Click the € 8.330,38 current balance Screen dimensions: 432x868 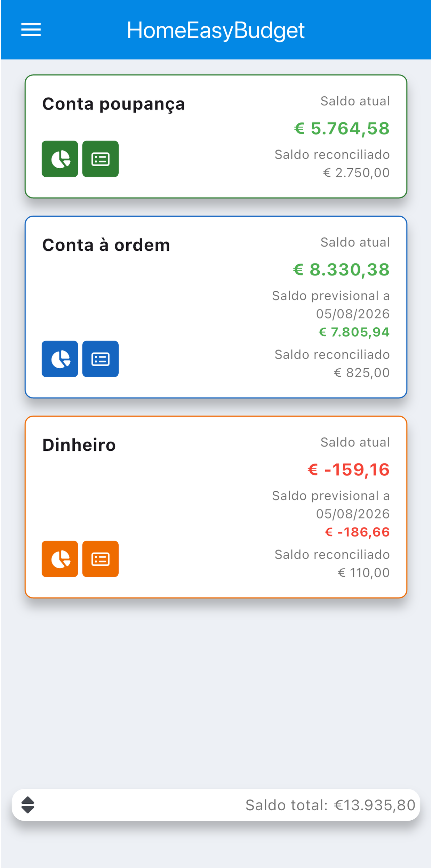[341, 270]
